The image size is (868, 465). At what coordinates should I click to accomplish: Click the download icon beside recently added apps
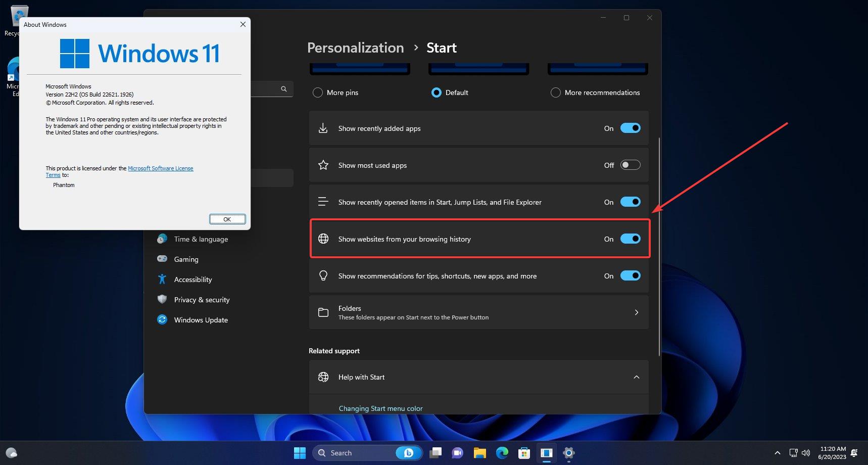click(323, 128)
